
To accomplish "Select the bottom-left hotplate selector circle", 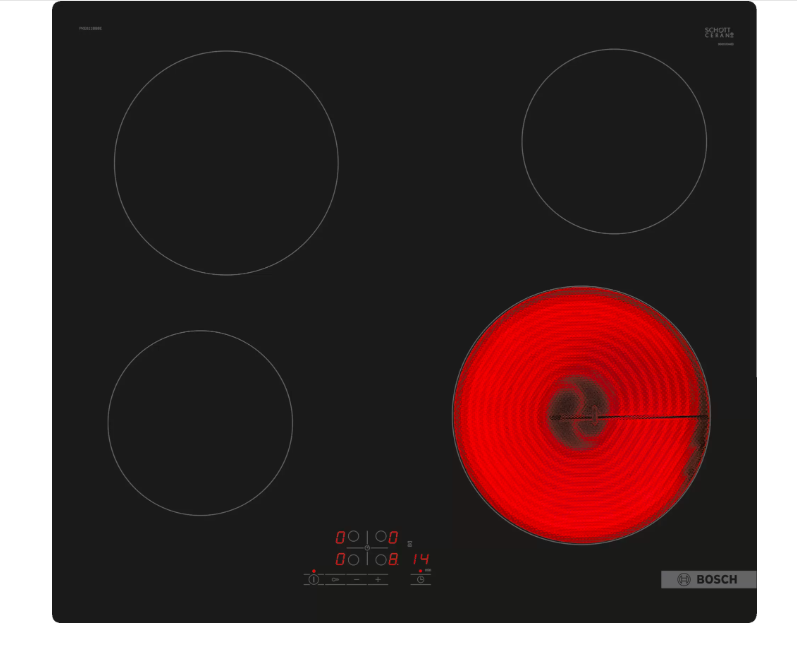I will tap(353, 560).
